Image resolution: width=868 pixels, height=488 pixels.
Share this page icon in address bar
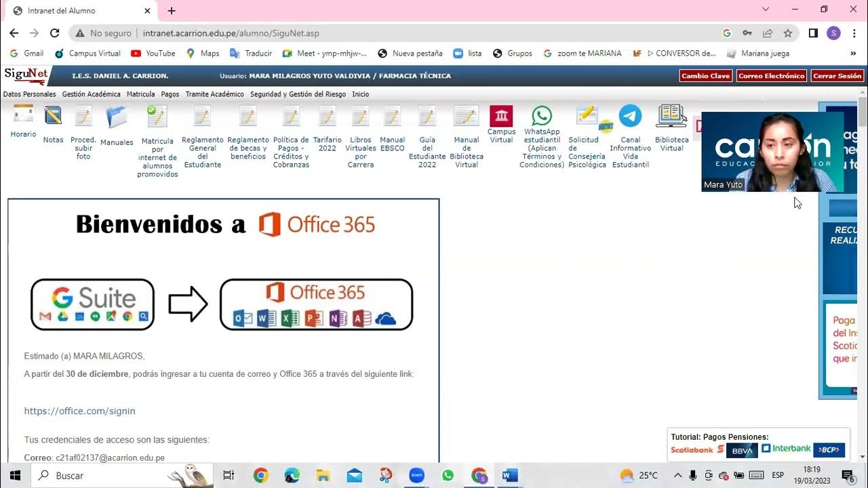tap(768, 33)
